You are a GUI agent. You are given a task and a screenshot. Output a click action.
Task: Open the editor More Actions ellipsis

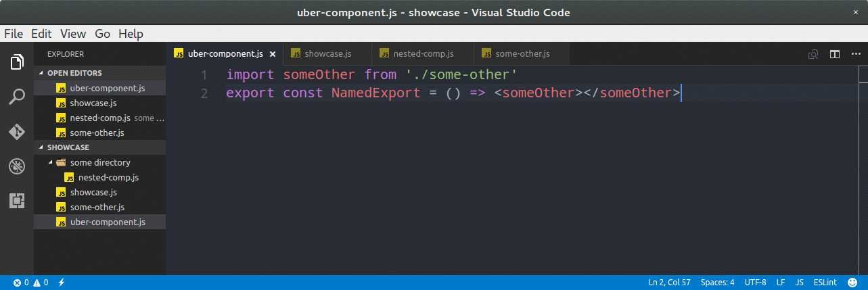pyautogui.click(x=855, y=54)
